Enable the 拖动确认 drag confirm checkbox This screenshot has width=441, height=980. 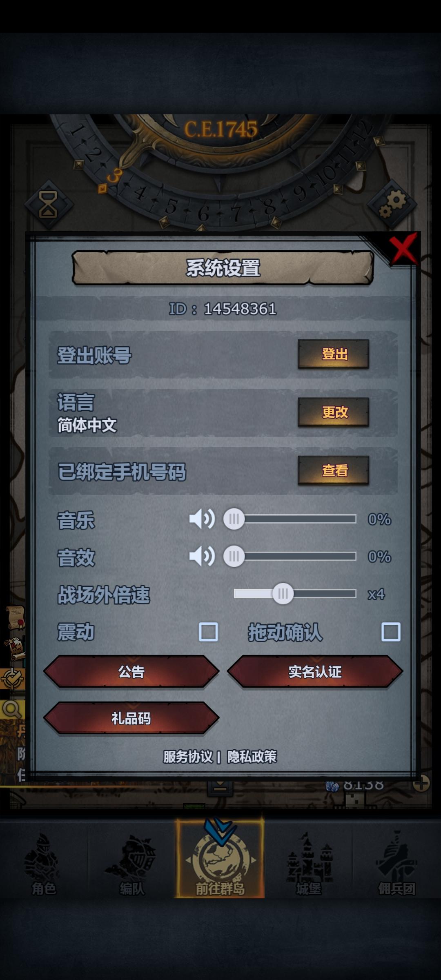(391, 632)
